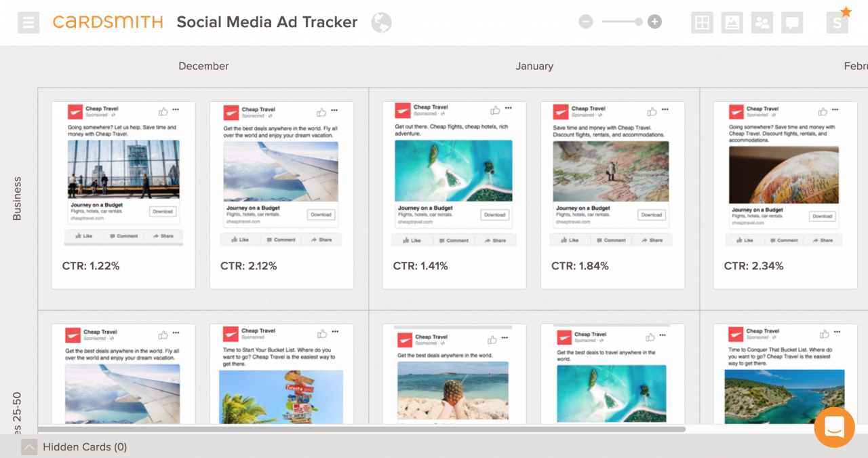
Task: Click Download button on CTR 2.34% card
Action: [x=823, y=216]
